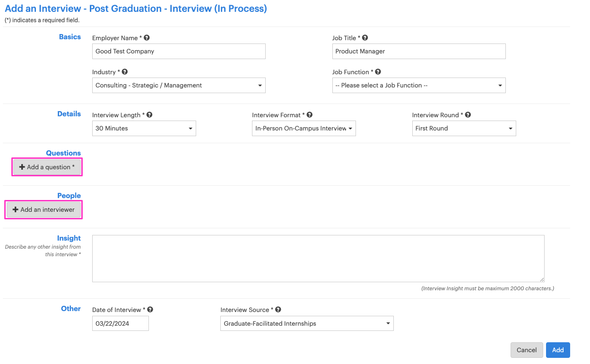Click help icon next to Employer Name
Screen dimensions: 590x364
147,38
